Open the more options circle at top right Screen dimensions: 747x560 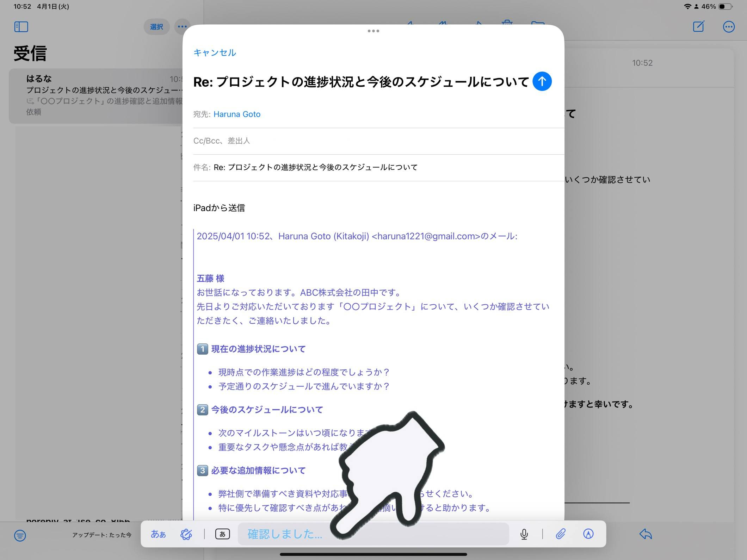[729, 27]
